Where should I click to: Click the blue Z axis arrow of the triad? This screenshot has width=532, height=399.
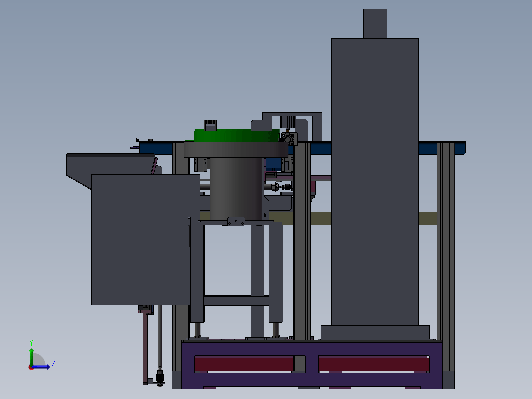point(41,367)
